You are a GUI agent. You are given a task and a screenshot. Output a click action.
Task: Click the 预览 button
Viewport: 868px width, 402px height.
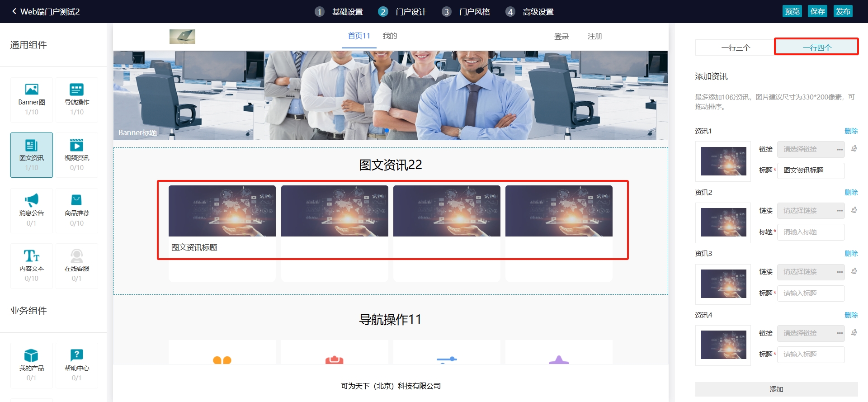click(x=792, y=11)
